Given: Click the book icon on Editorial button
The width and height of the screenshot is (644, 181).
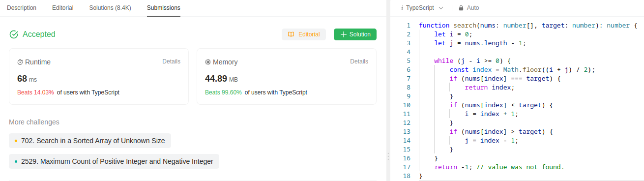Looking at the screenshot, I should click(291, 34).
